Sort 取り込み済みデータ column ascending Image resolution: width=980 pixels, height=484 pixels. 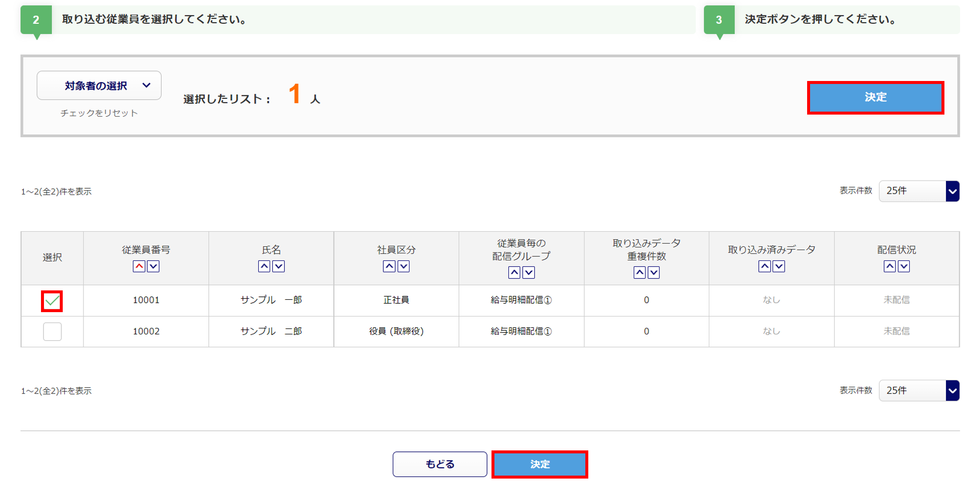pyautogui.click(x=765, y=267)
